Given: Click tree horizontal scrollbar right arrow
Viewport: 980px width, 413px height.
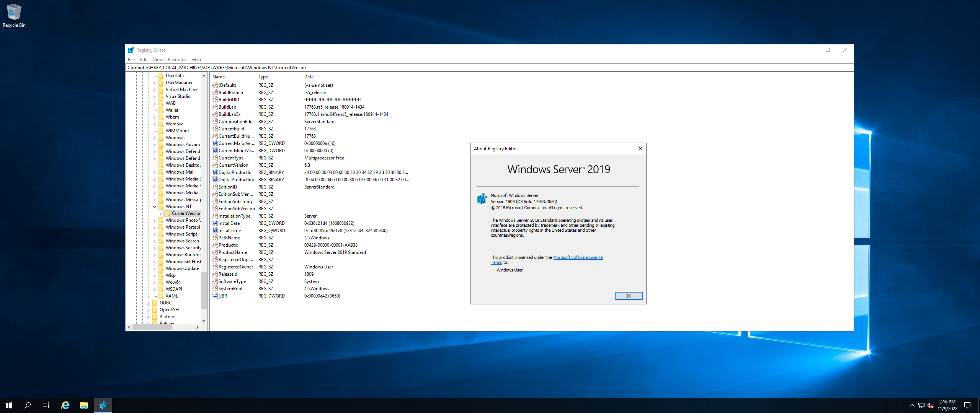Looking at the screenshot, I should click(198, 327).
